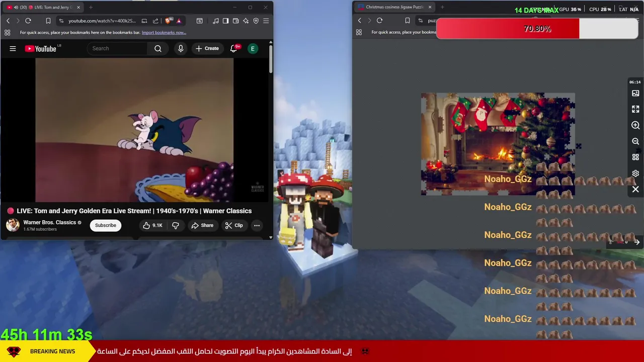
Task: Open the Brave VPN shield icon
Action: [x=256, y=21]
